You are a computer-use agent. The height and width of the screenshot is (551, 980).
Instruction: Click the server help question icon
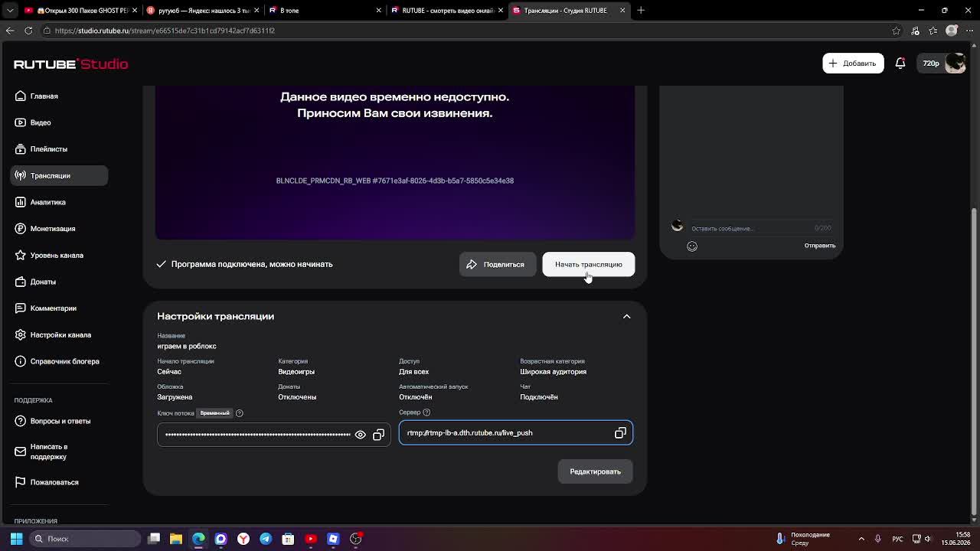[426, 412]
